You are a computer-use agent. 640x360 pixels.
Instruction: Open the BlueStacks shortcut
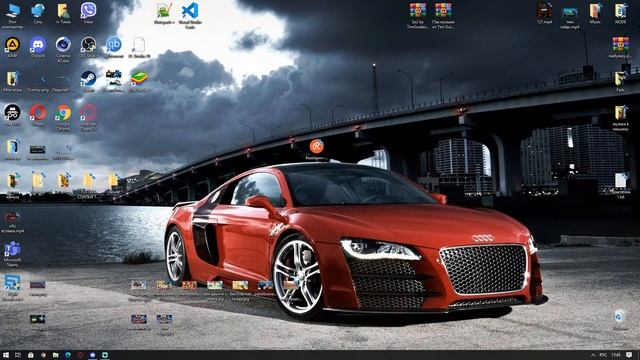click(x=139, y=78)
